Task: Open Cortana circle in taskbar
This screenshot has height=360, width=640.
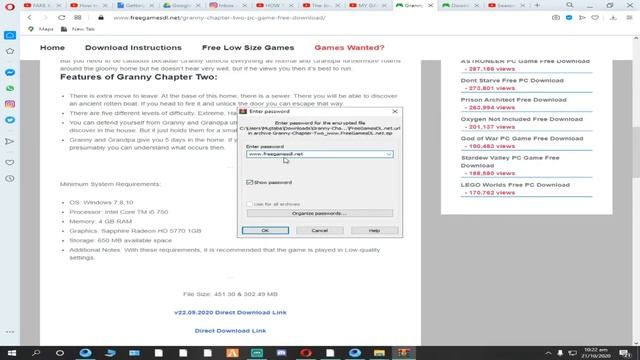Action: pos(60,353)
